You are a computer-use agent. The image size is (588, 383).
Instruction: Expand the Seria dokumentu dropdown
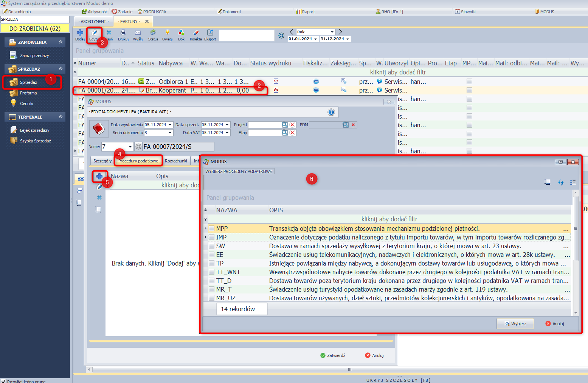[170, 133]
